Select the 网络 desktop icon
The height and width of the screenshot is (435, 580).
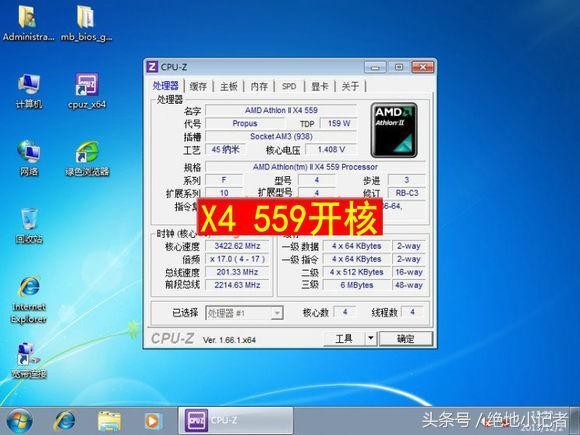(x=29, y=158)
